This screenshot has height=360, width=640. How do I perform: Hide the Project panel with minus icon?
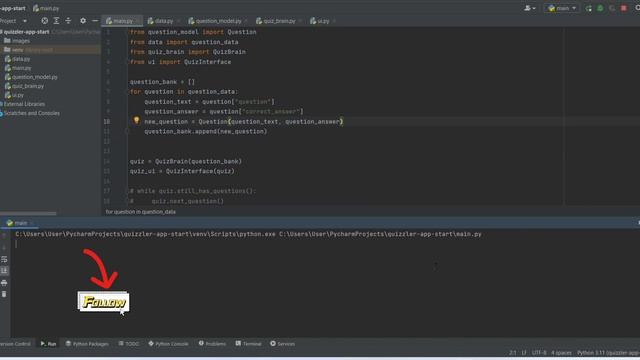(95, 21)
